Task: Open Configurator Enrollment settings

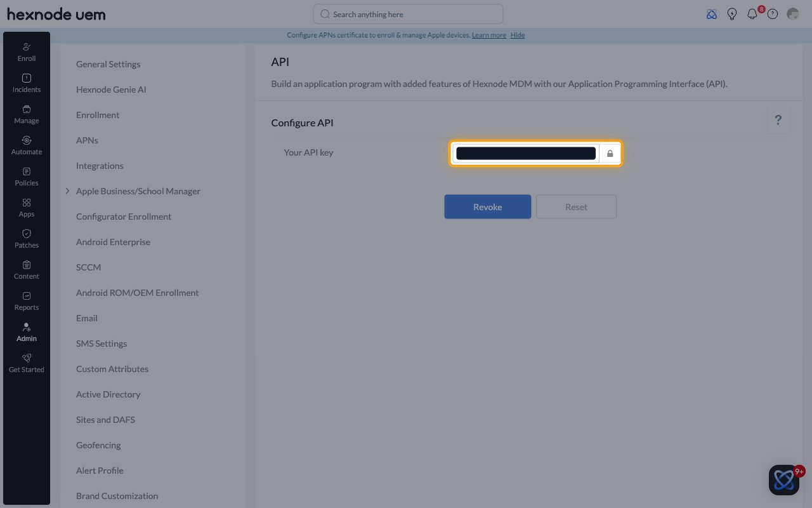Action: click(x=124, y=217)
